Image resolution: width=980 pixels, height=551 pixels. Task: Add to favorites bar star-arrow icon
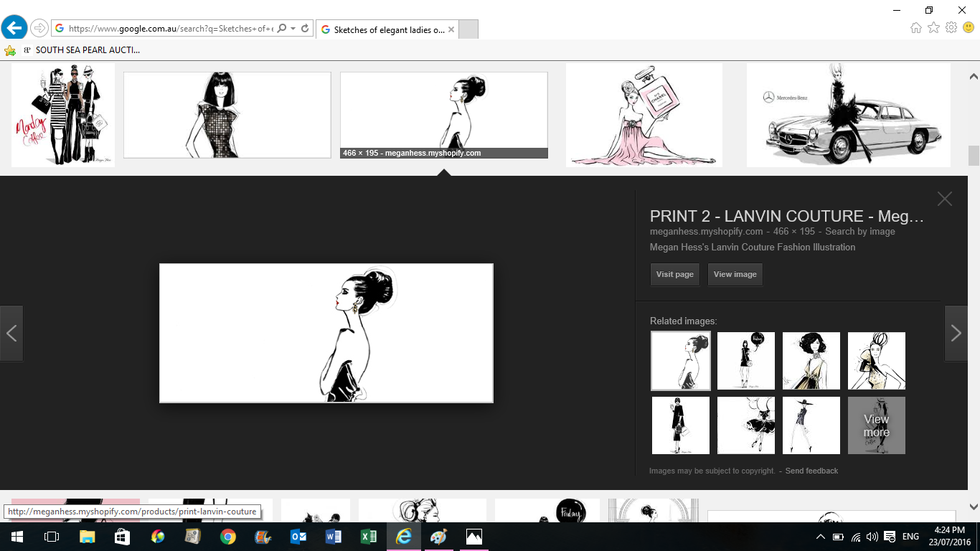coord(10,50)
